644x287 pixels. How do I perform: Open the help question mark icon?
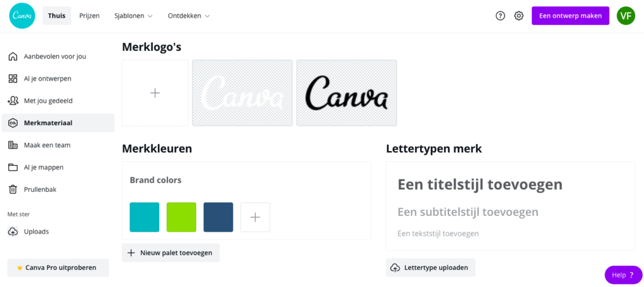point(500,16)
